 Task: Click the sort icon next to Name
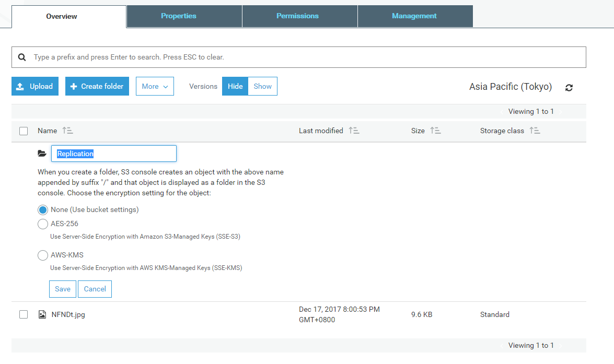pyautogui.click(x=67, y=131)
